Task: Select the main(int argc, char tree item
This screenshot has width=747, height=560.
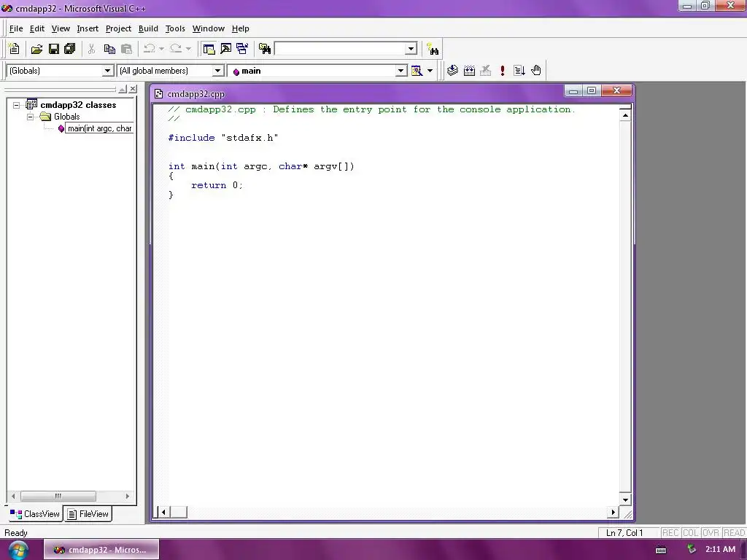Action: click(99, 128)
